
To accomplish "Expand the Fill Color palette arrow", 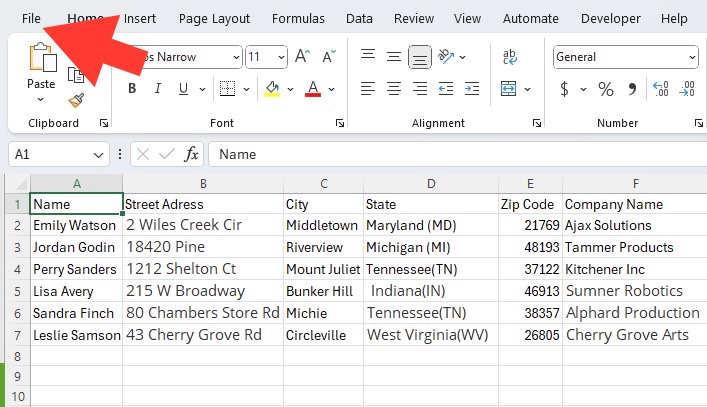I will tap(290, 89).
